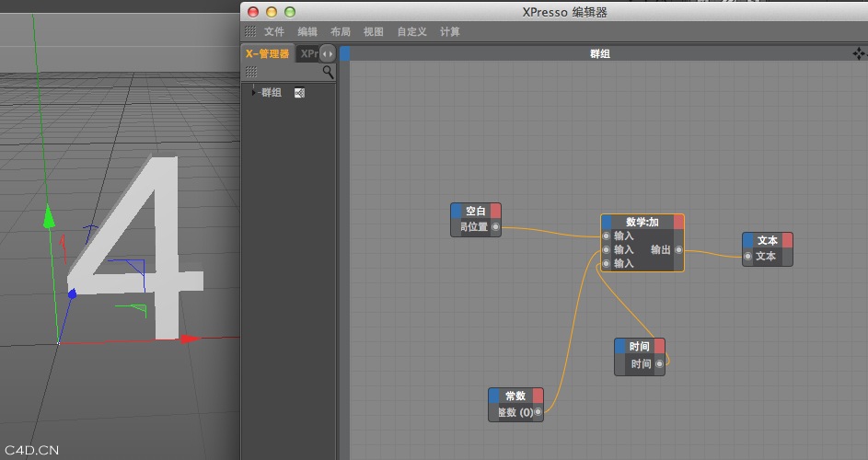Image resolution: width=868 pixels, height=460 pixels.
Task: Click the red output square on 时间 node
Action: tap(659, 347)
